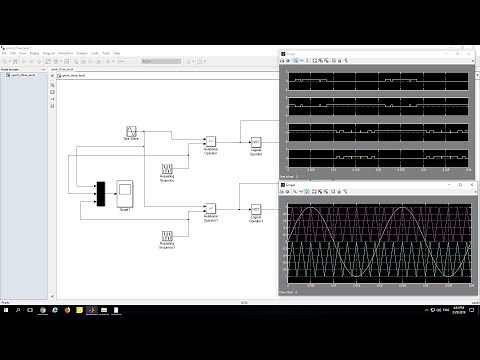Screen dimensions: 480x360
Task: Toggle zoom X-axis in upper Scope toolbar
Action: click(x=302, y=60)
